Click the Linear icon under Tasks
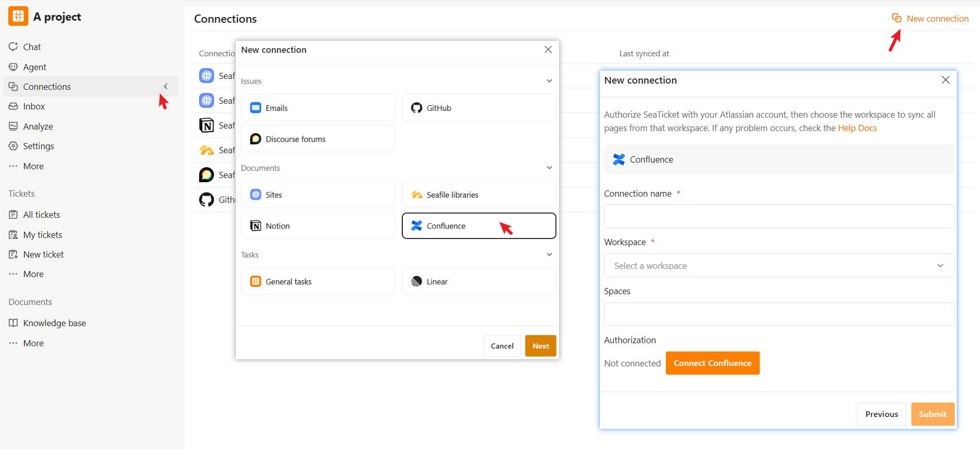 [x=416, y=281]
